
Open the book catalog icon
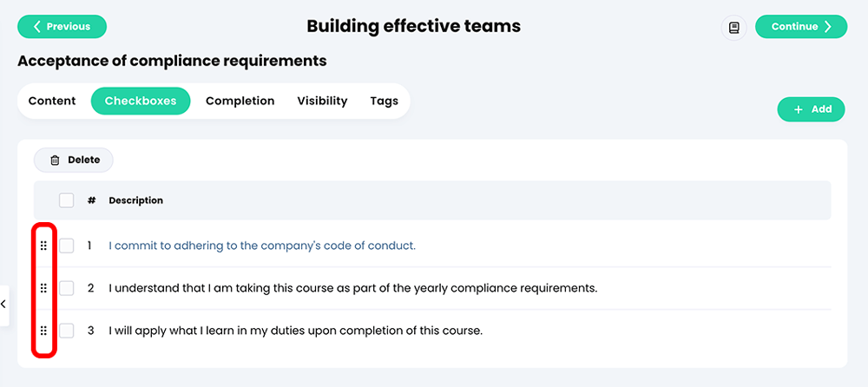click(x=734, y=27)
